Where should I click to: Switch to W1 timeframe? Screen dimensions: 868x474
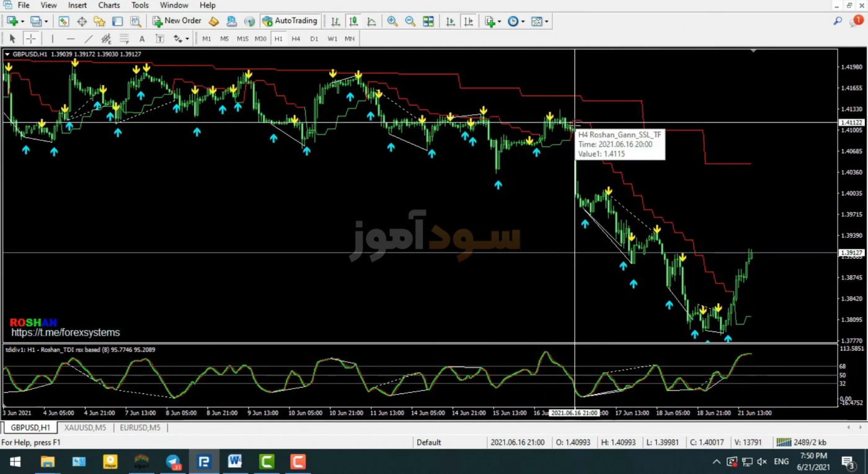(332, 38)
